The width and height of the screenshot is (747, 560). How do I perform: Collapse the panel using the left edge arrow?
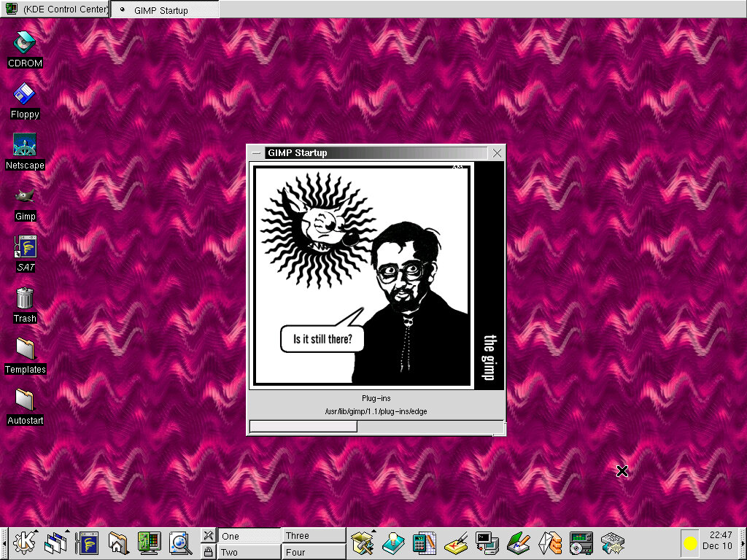coord(4,543)
